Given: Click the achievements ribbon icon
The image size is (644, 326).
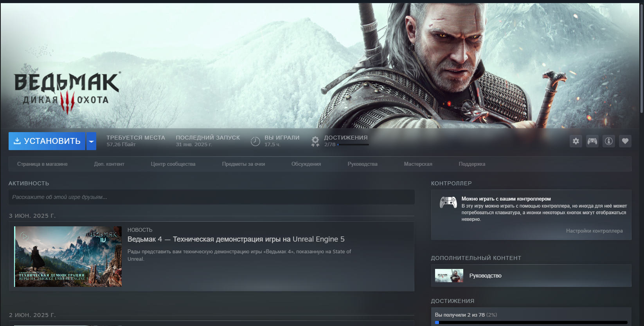Looking at the screenshot, I should (315, 141).
